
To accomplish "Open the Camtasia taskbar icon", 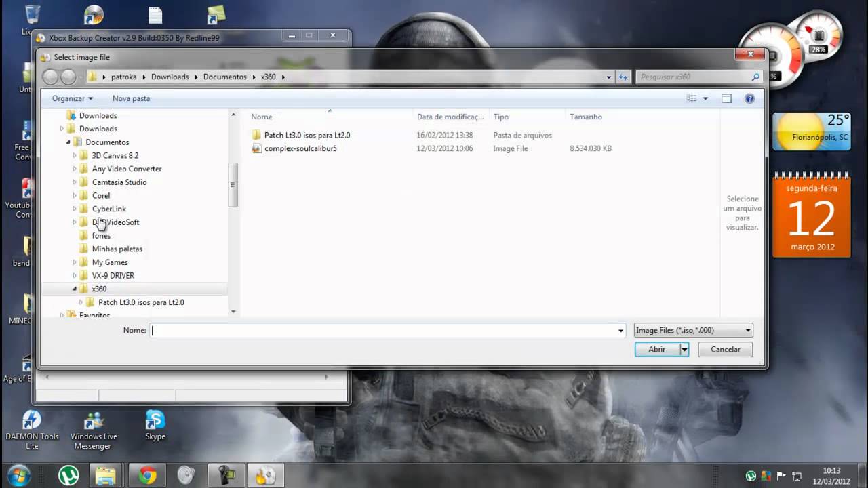I will [225, 476].
